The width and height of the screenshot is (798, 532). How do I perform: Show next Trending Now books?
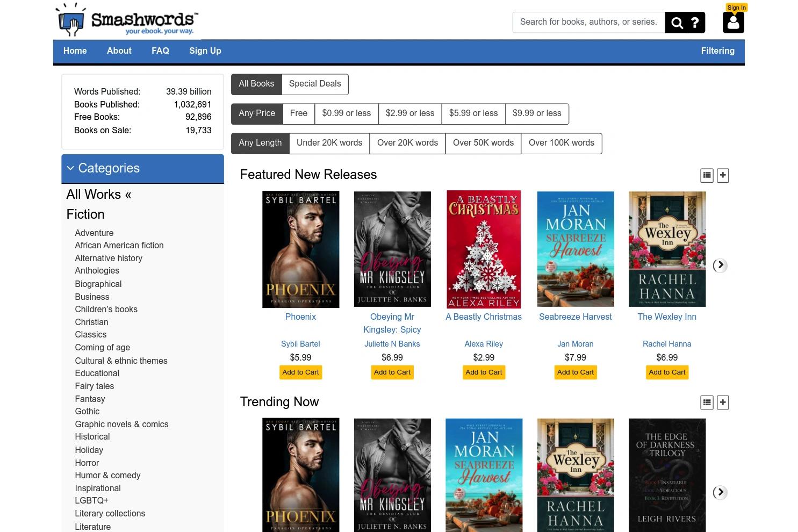click(x=720, y=492)
